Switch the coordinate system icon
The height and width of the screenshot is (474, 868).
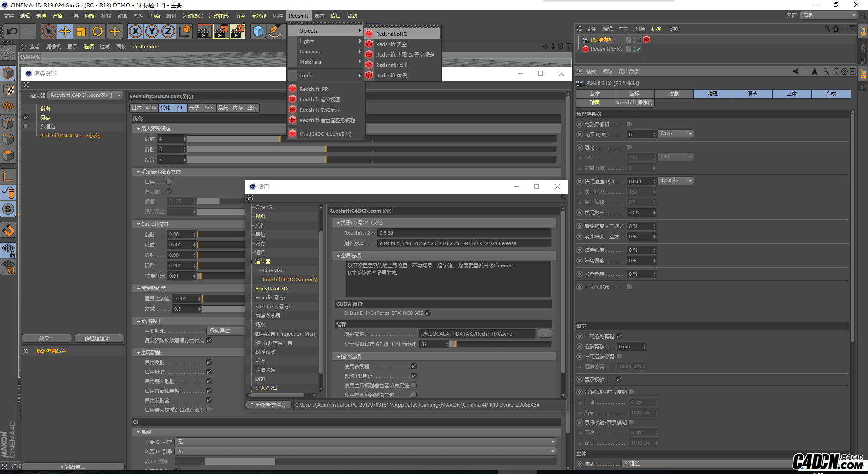(x=185, y=31)
